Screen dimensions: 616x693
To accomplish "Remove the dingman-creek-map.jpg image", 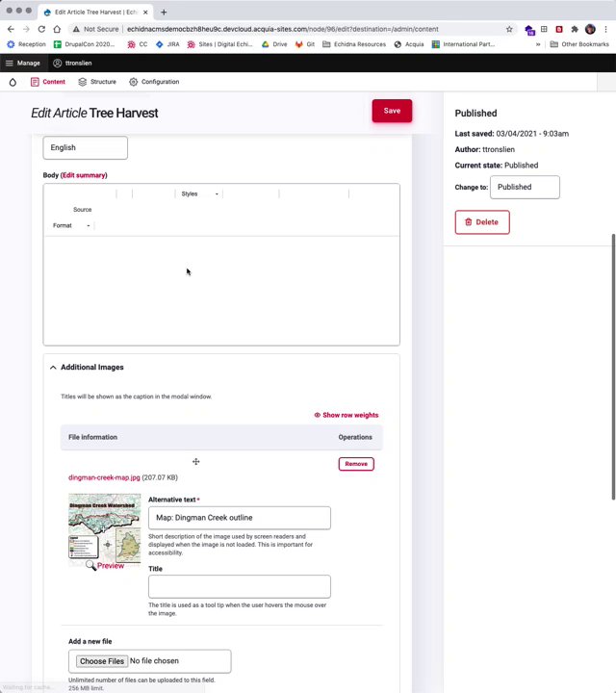I will point(356,464).
